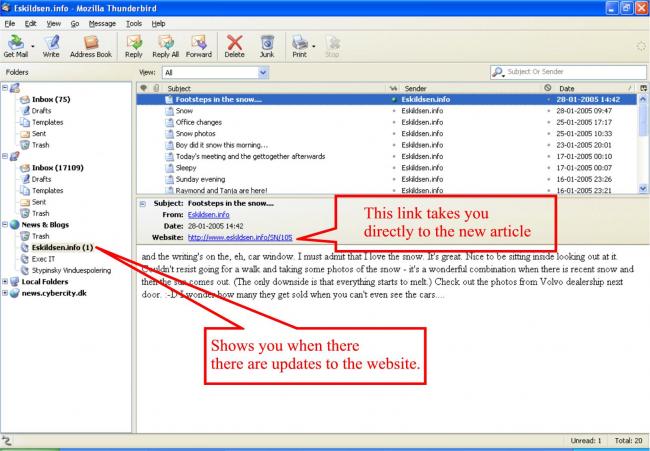This screenshot has width=650, height=451.
Task: Sort messages by Date column header
Action: point(593,88)
